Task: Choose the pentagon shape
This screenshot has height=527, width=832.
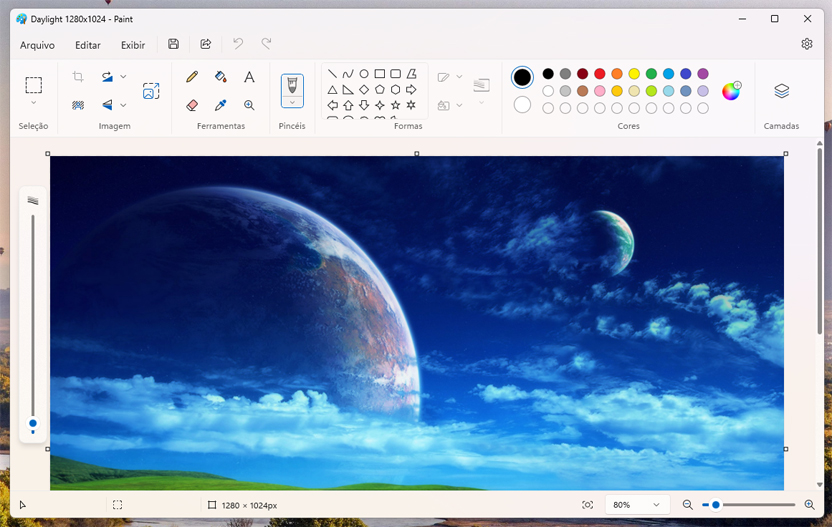Action: click(x=379, y=90)
